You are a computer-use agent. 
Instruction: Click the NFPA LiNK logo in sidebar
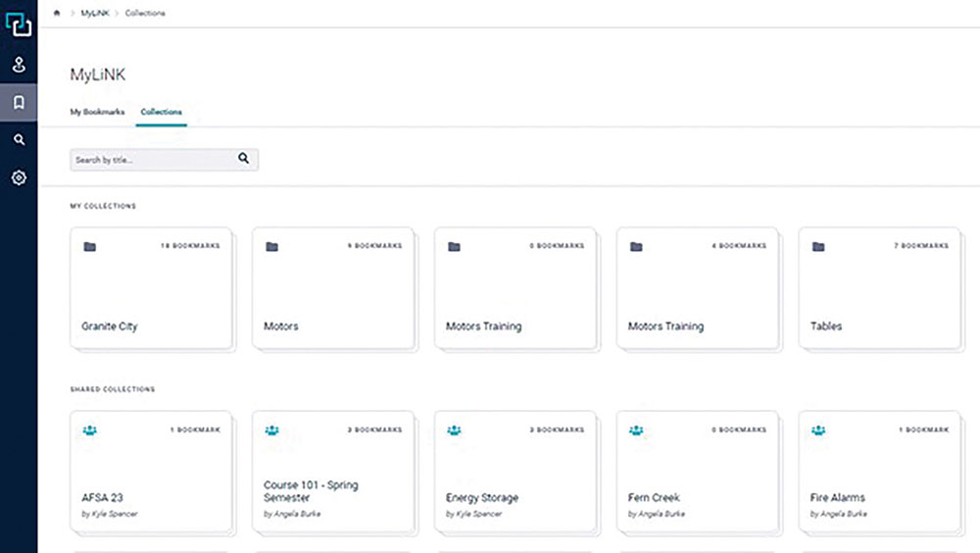point(19,24)
